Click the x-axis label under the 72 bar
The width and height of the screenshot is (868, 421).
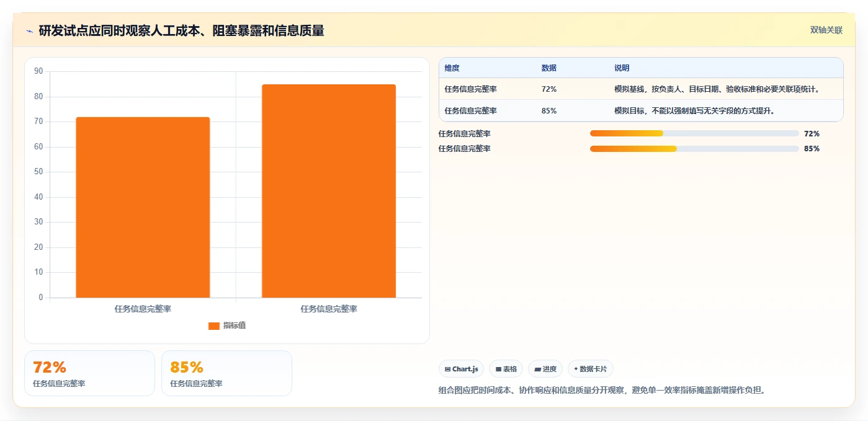click(x=143, y=309)
